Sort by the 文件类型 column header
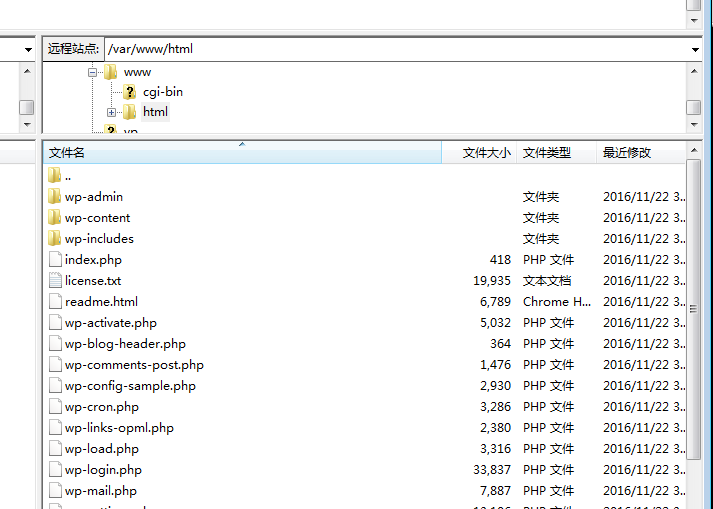This screenshot has height=509, width=713. [x=556, y=152]
